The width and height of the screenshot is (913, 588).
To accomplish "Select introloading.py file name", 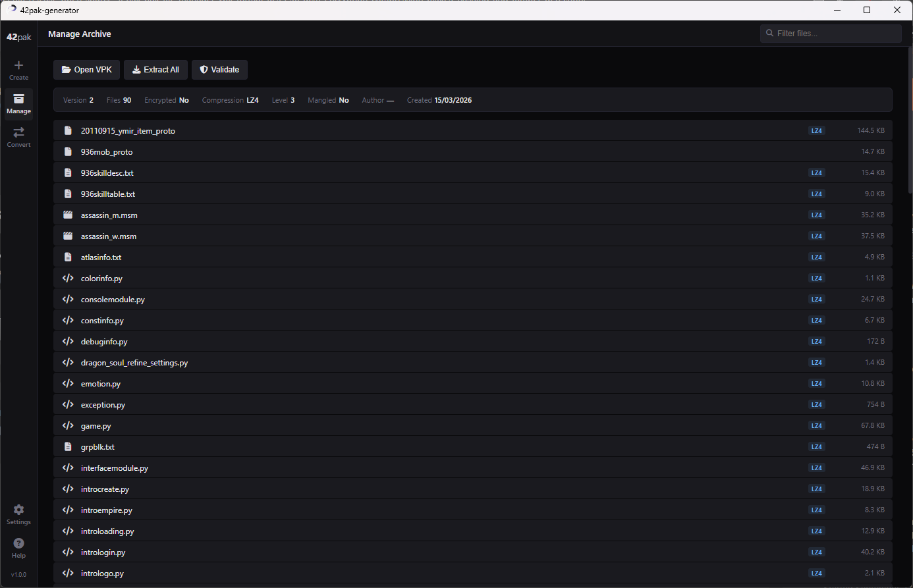I will 107,531.
